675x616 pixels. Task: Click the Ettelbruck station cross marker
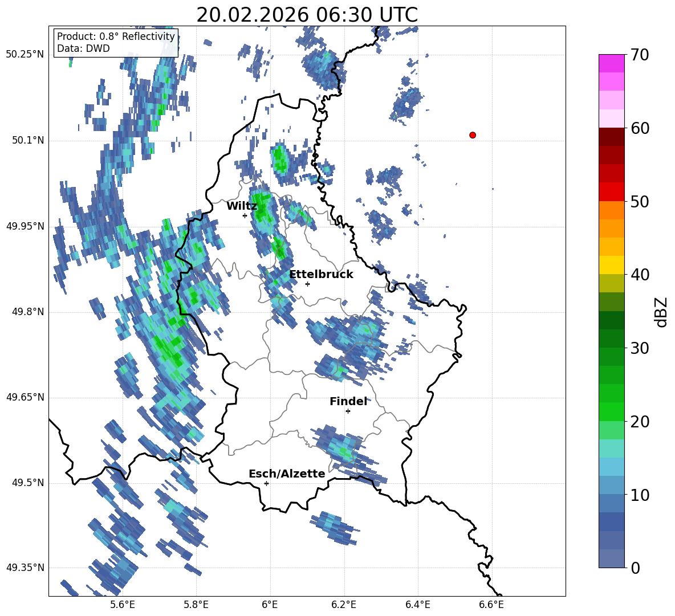pyautogui.click(x=307, y=284)
